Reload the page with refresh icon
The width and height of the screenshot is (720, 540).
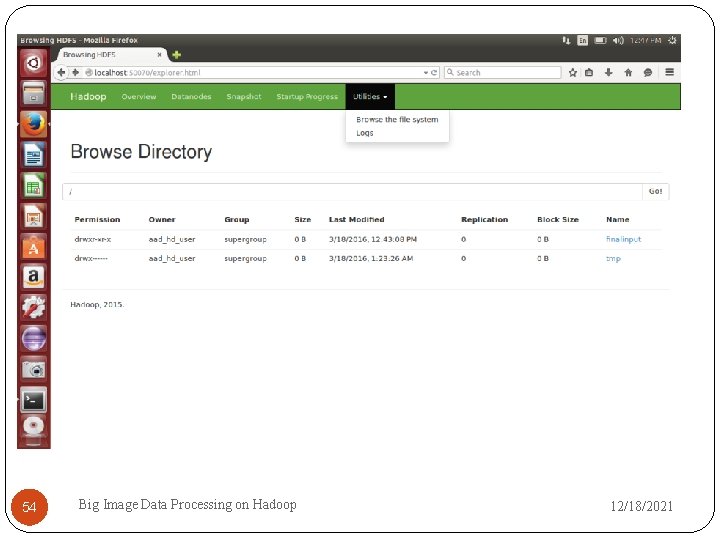click(434, 73)
